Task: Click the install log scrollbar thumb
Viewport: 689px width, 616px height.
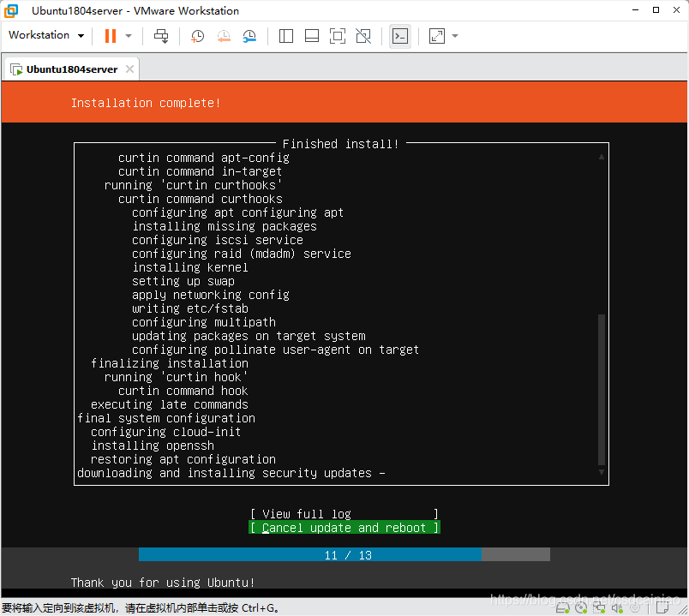Action: click(x=602, y=390)
